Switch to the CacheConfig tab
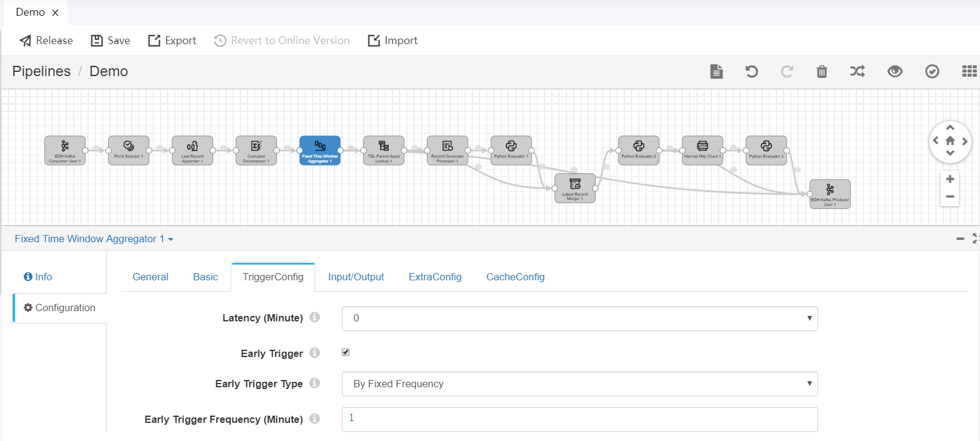The image size is (980, 441). click(515, 277)
